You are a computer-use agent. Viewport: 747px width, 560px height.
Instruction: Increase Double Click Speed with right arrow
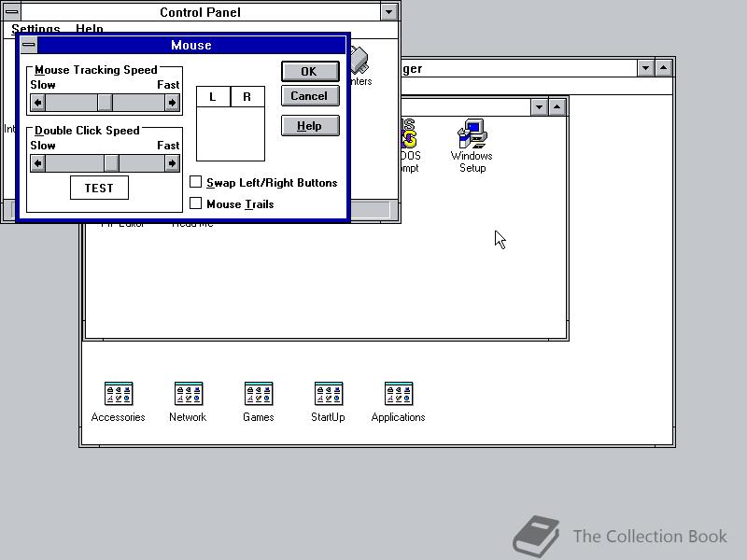pos(172,163)
